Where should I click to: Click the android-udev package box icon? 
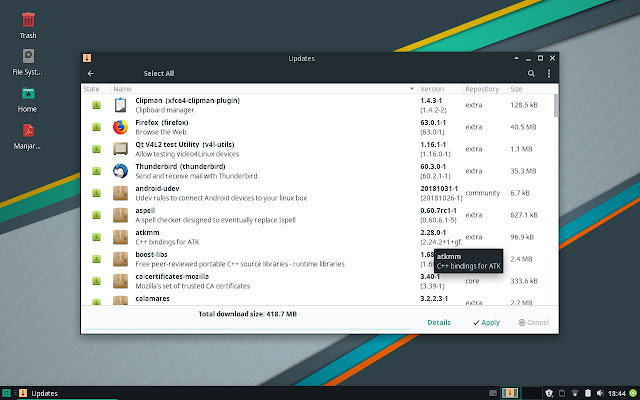(120, 193)
